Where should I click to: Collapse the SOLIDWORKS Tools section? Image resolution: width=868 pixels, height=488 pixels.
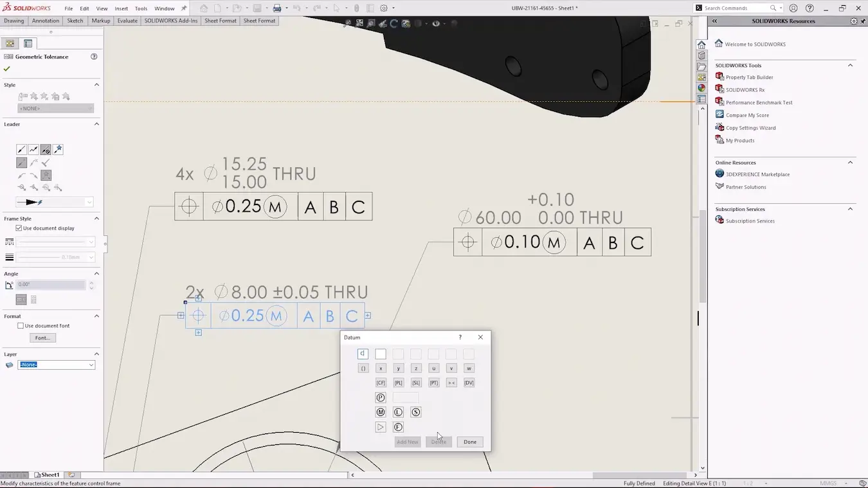pyautogui.click(x=850, y=66)
